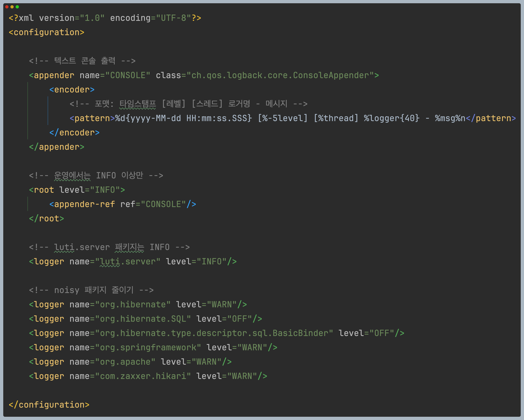The width and height of the screenshot is (524, 420).
Task: Click the closing root tag
Action: (46, 219)
